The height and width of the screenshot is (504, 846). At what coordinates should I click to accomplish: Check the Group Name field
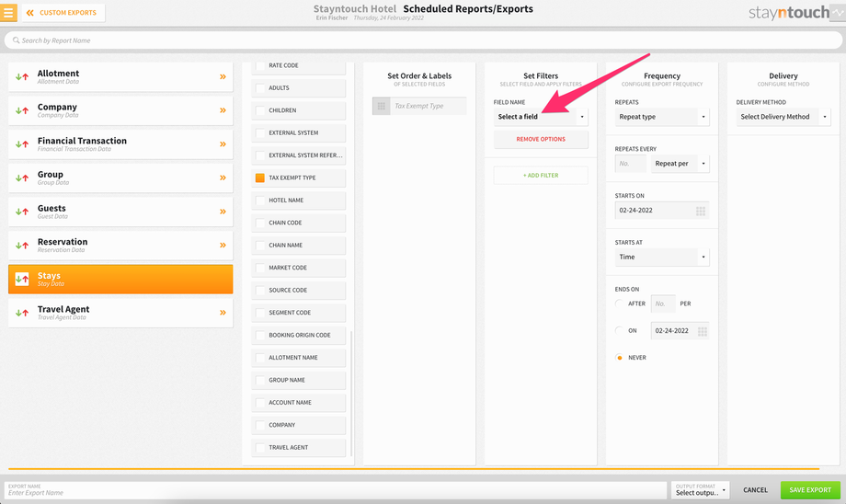[260, 381]
